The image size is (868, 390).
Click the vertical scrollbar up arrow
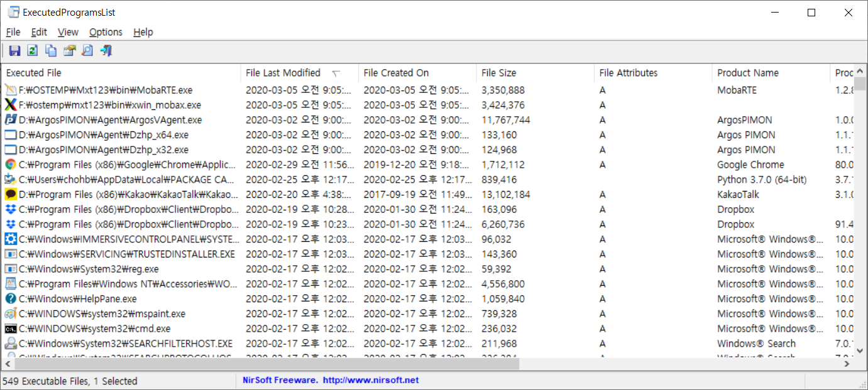pyautogui.click(x=860, y=71)
